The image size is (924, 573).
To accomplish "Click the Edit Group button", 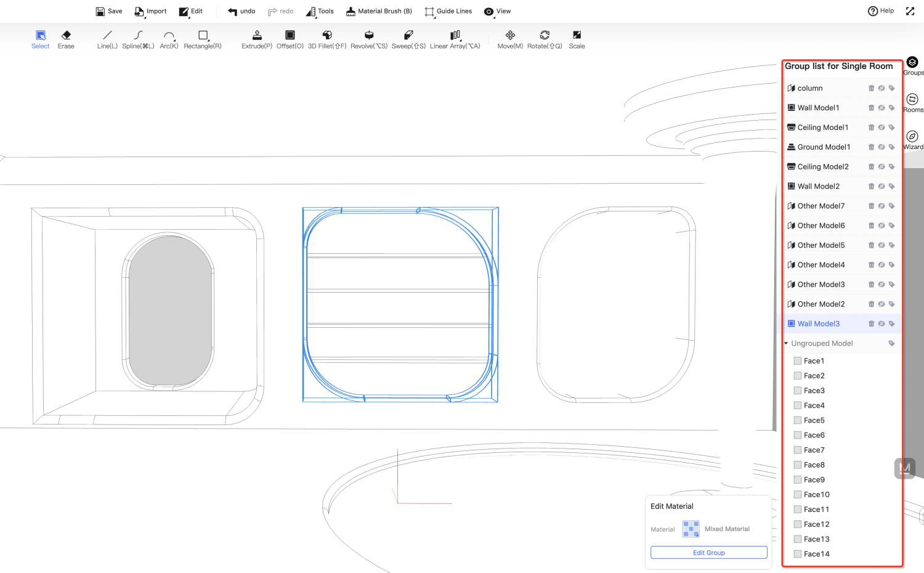I will [x=709, y=553].
